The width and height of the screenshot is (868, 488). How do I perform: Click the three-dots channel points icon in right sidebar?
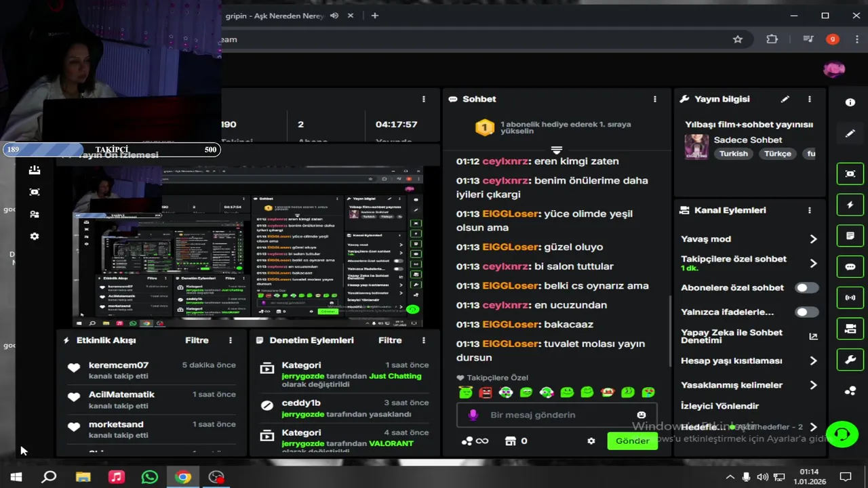click(x=850, y=391)
